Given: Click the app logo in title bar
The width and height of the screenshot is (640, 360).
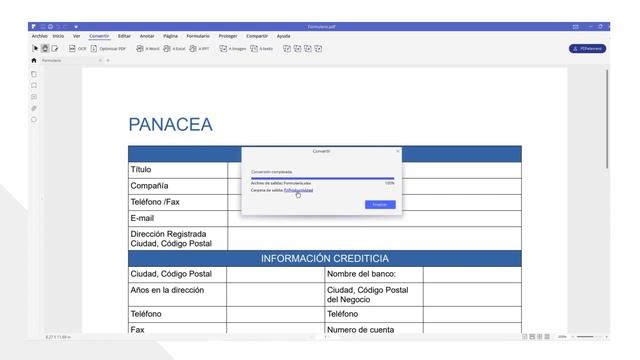Looking at the screenshot, I should tap(33, 27).
